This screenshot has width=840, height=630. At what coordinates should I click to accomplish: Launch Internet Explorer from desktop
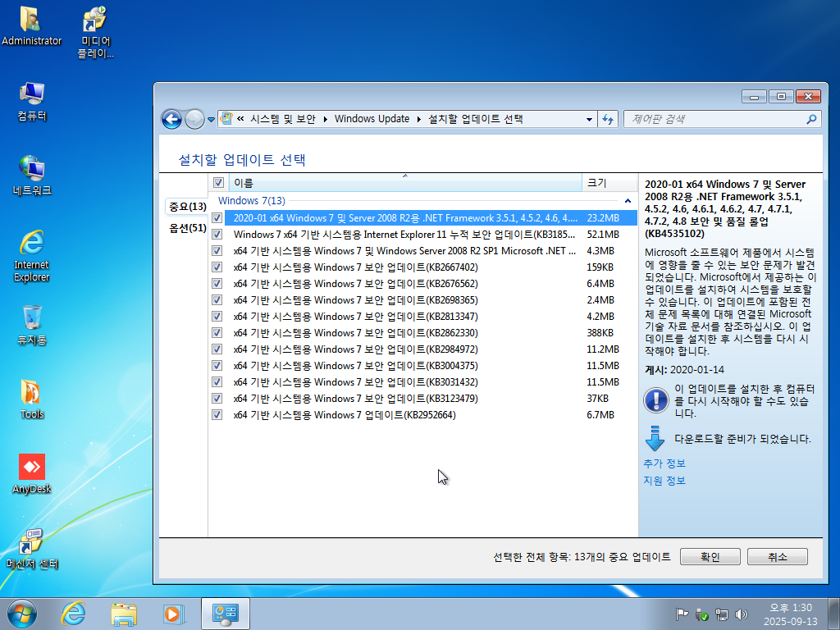[32, 256]
